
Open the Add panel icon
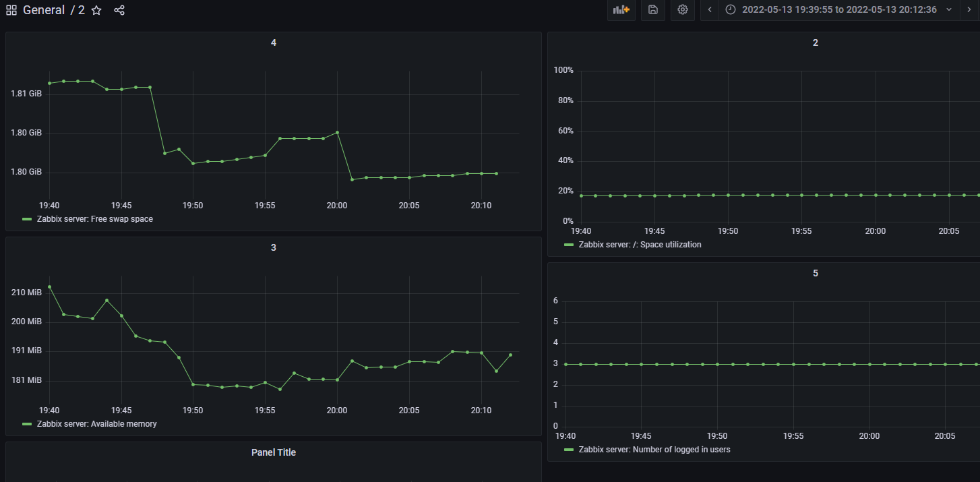tap(621, 9)
